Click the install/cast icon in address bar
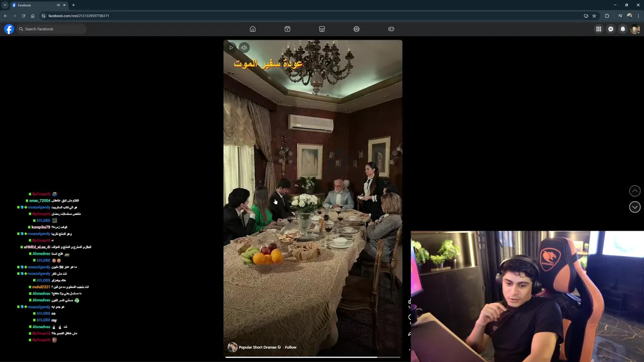Viewport: 644px width, 362px height. [586, 16]
